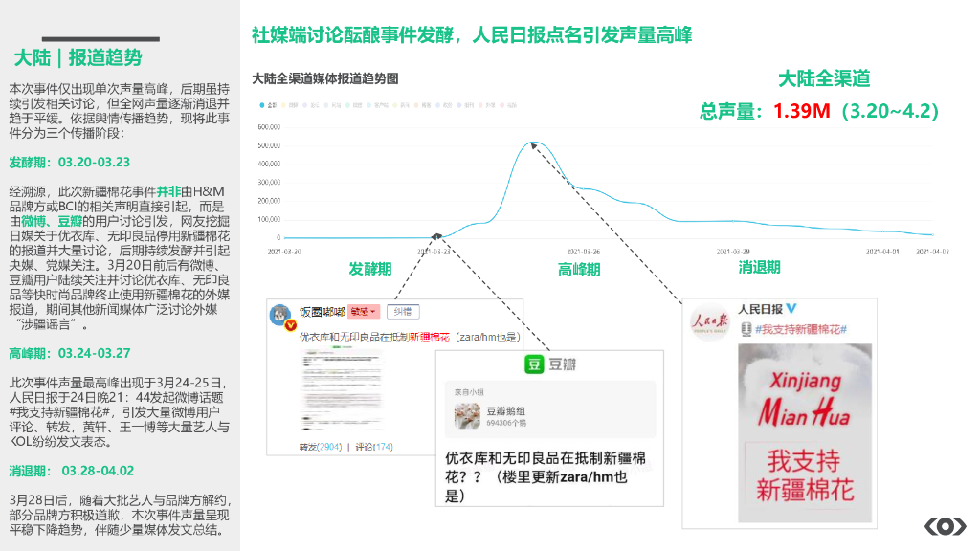Click the 豆瓣鹅组 group name
This screenshot has width=980, height=551.
(x=505, y=410)
